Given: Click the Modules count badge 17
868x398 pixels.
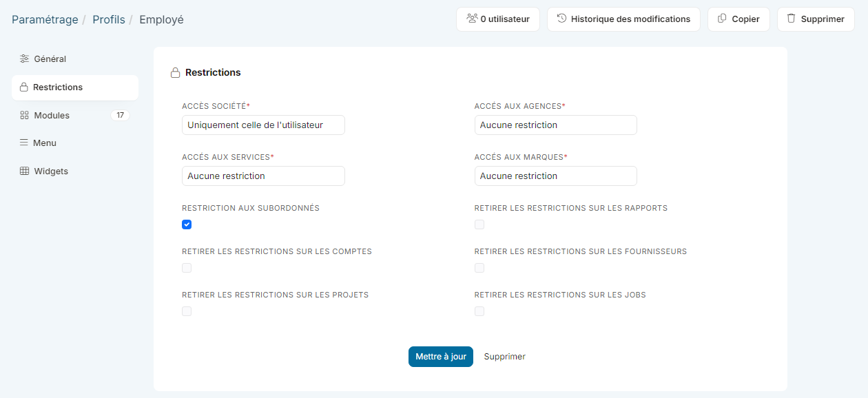Looking at the screenshot, I should coord(120,116).
